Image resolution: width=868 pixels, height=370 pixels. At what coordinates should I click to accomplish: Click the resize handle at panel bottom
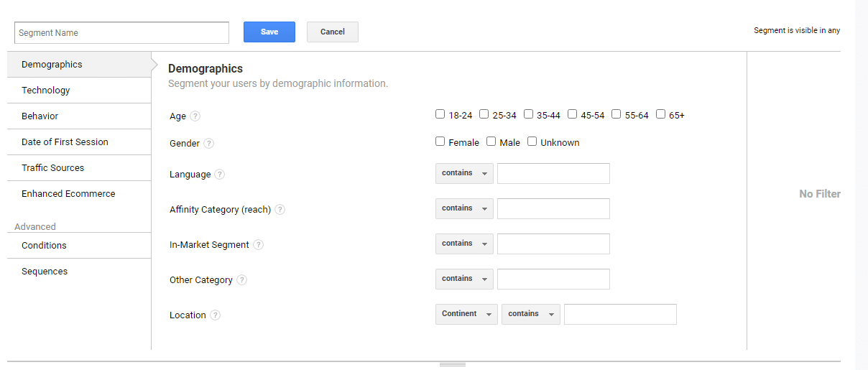452,365
